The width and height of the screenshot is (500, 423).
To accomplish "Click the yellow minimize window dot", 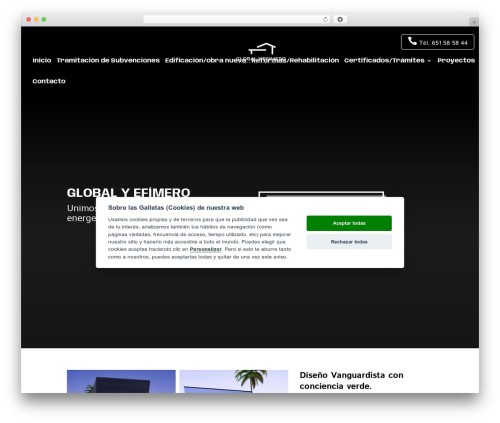I will coord(36,19).
